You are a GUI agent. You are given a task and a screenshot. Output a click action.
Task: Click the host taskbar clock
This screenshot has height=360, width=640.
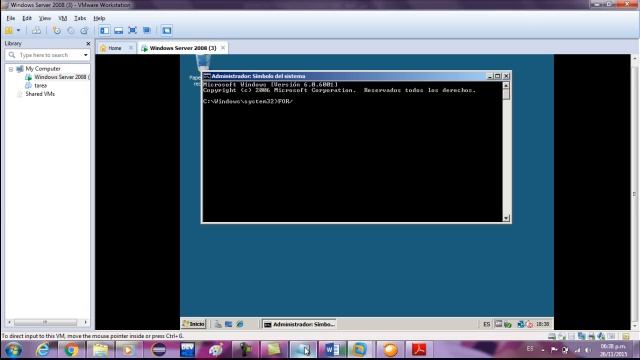613,350
